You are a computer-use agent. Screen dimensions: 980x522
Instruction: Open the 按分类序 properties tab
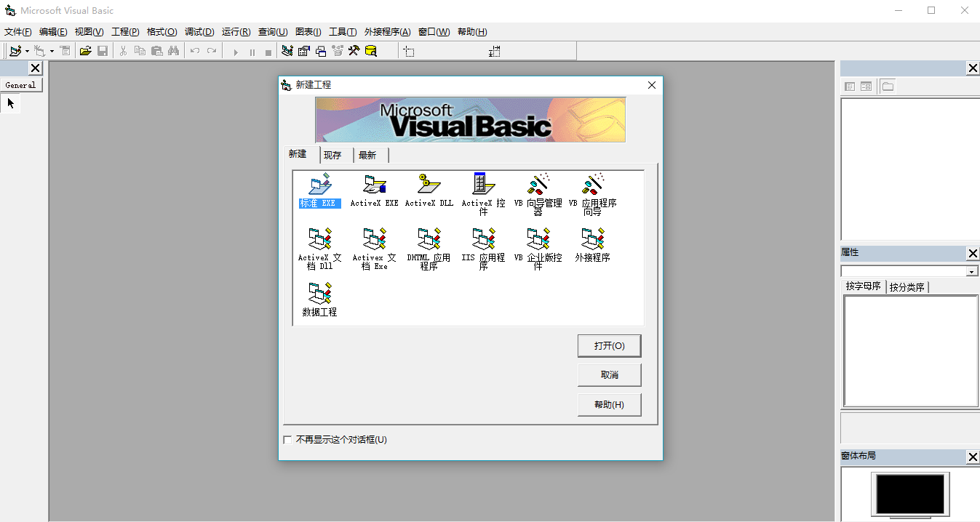coord(907,287)
